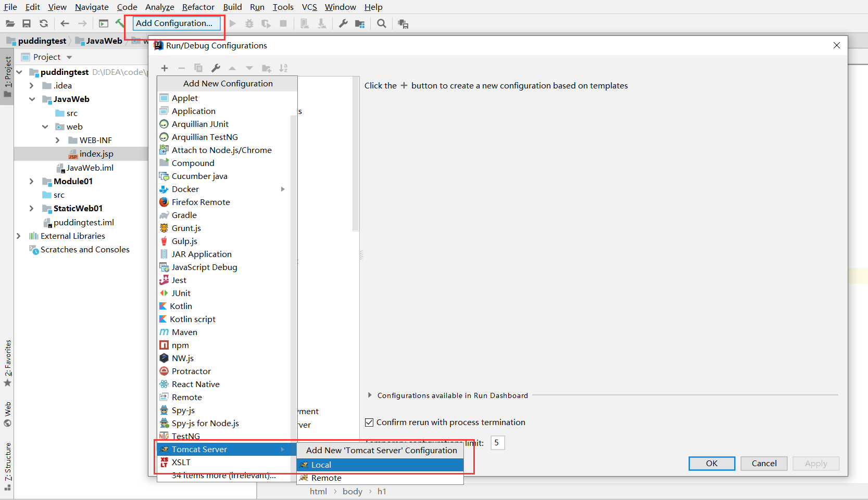868x500 pixels.
Task: Open Project Structure icon in toolbar
Action: pyautogui.click(x=360, y=23)
